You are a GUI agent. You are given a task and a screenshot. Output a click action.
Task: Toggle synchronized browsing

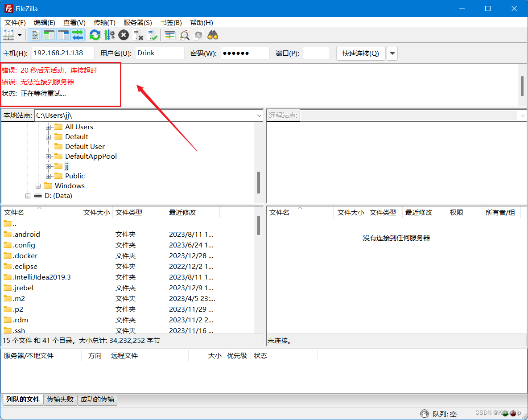pos(199,35)
